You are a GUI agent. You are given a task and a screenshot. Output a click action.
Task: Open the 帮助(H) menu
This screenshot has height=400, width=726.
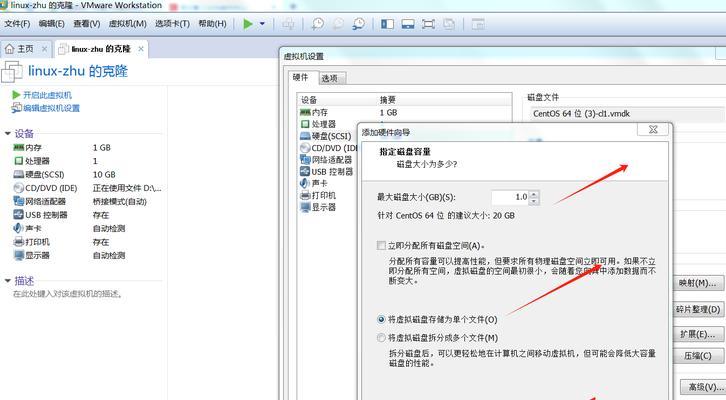coord(213,24)
